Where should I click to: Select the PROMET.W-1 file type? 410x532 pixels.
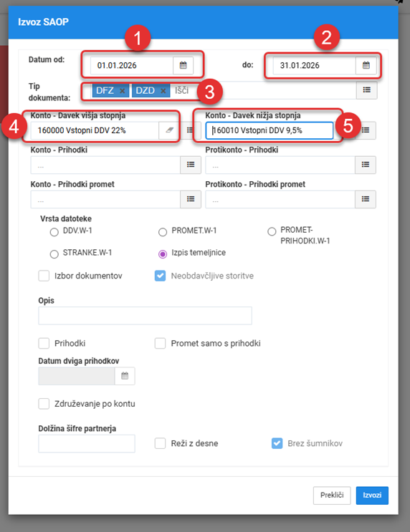[163, 232]
